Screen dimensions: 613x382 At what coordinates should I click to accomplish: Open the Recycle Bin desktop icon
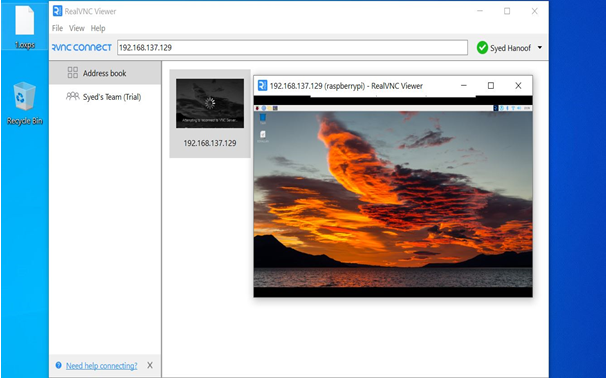point(25,103)
